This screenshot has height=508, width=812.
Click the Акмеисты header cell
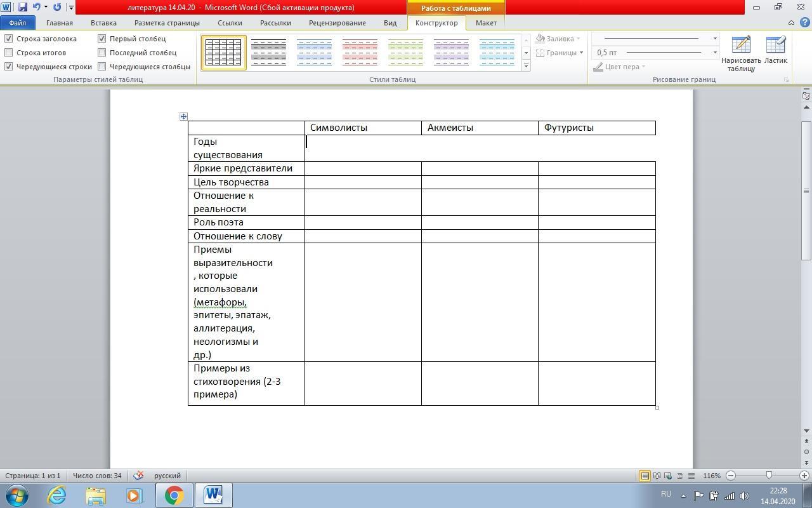coord(480,128)
